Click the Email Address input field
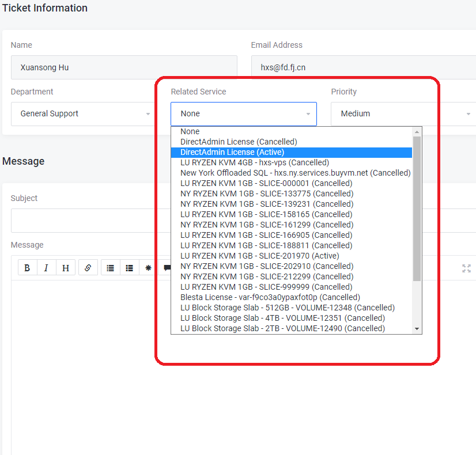This screenshot has height=455, width=476. (x=364, y=67)
